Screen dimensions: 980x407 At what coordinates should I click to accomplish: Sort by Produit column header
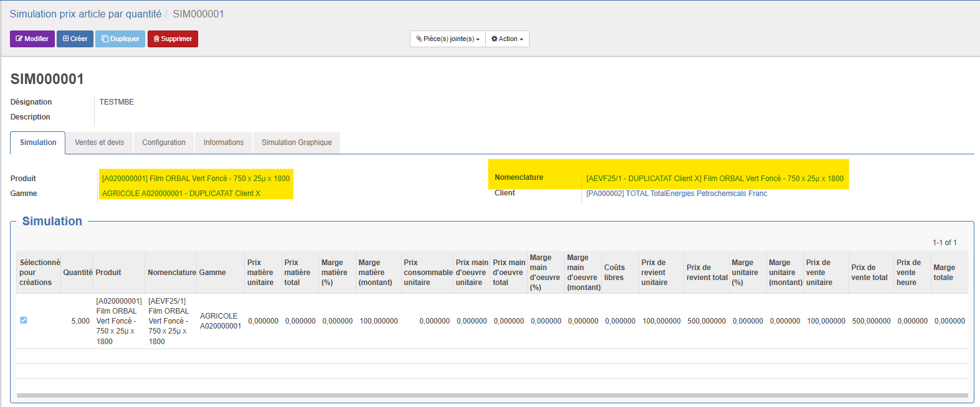[x=119, y=273]
